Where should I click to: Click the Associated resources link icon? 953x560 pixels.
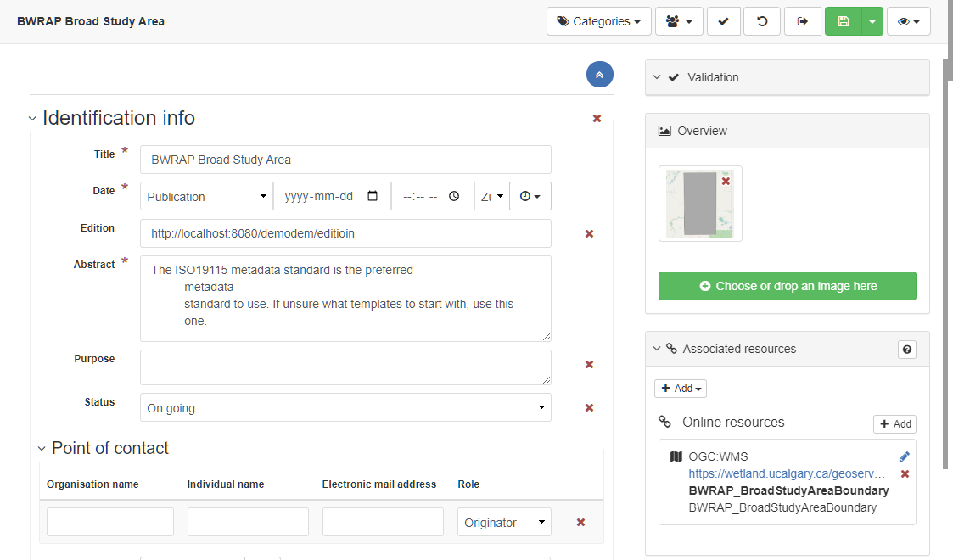(671, 348)
